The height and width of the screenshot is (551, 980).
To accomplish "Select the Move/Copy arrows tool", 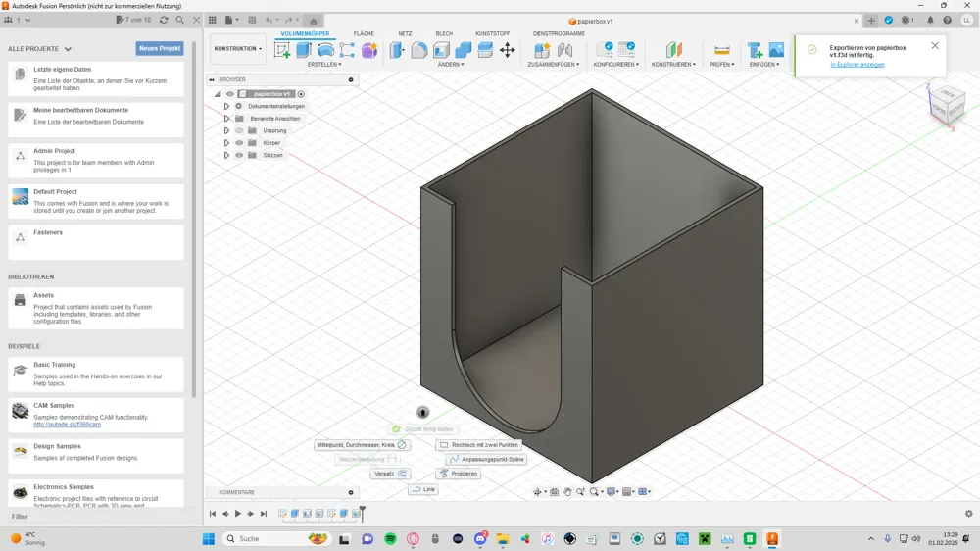I will pyautogui.click(x=508, y=50).
